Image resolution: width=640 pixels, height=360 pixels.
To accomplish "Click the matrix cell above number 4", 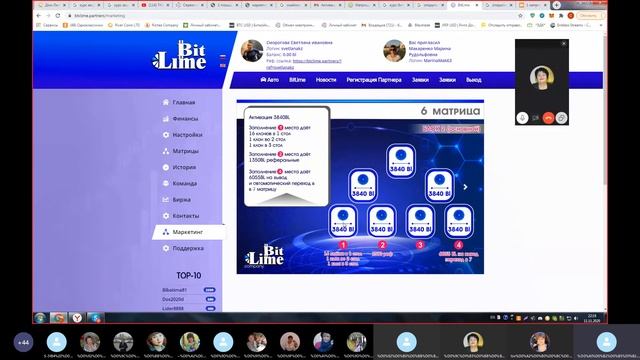I will (459, 221).
